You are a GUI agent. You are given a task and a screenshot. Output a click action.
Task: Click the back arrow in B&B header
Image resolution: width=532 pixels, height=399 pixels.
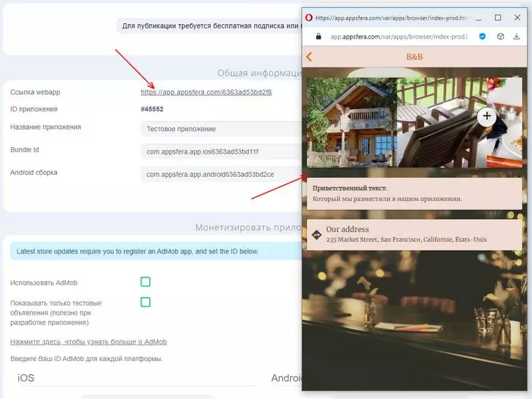[x=309, y=57]
